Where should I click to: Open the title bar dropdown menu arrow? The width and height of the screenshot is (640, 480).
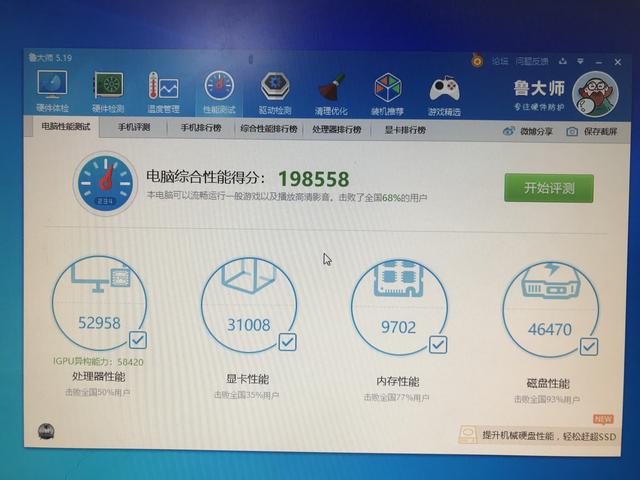pos(580,61)
